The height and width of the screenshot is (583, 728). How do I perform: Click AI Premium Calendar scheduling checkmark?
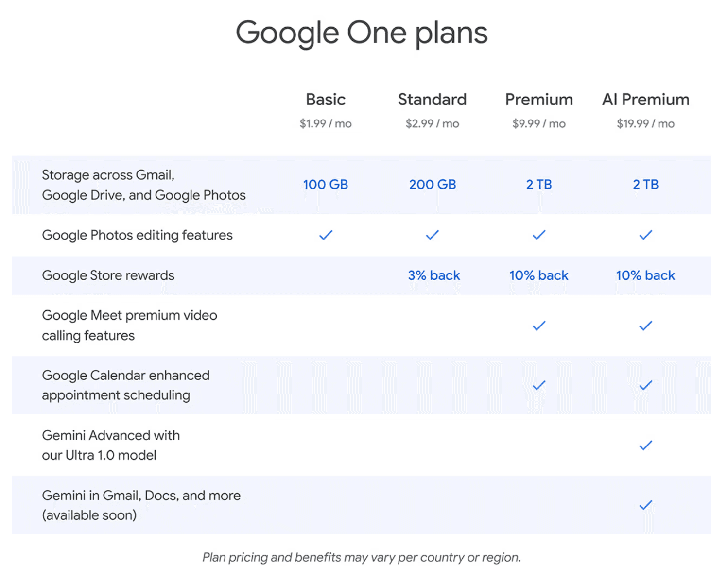(x=645, y=386)
